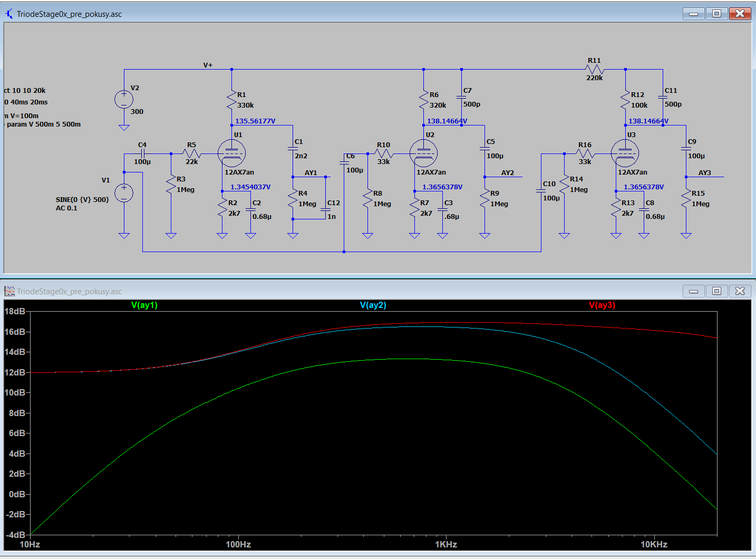Select capacitor C7 500p symbol
This screenshot has width=756, height=559.
(461, 98)
